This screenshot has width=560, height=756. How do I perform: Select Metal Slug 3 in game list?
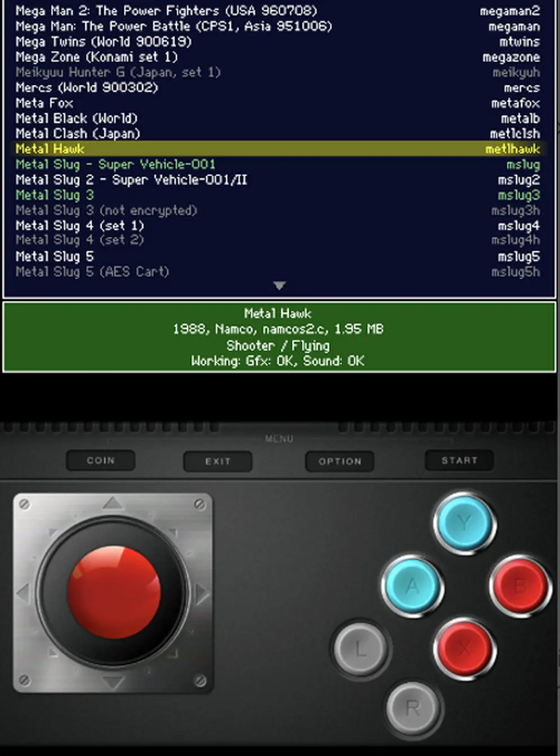click(278, 195)
